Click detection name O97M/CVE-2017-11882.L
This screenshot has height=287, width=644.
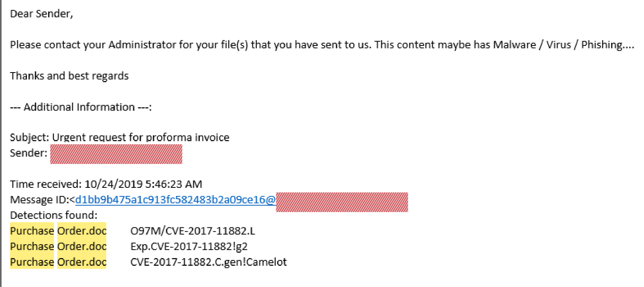point(193,231)
